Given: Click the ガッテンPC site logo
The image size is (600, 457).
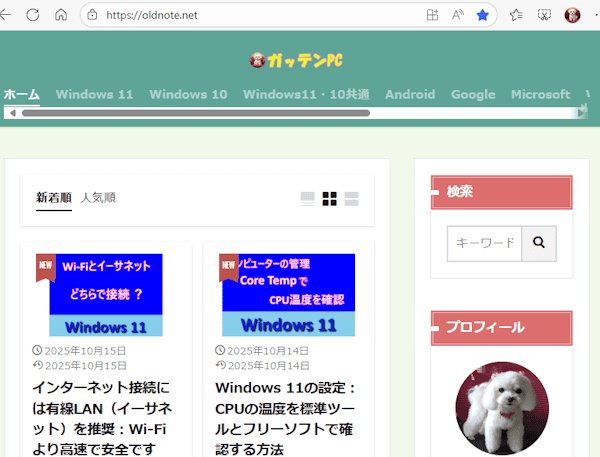Looking at the screenshot, I should (x=296, y=61).
